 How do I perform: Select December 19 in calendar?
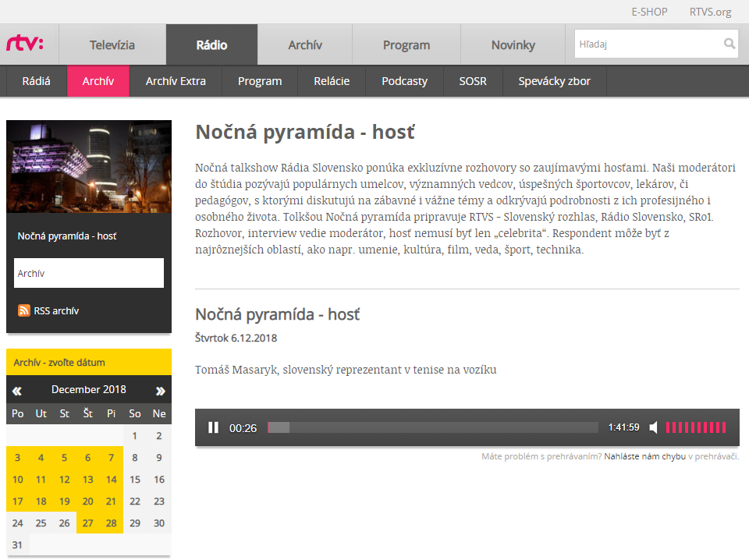click(65, 502)
